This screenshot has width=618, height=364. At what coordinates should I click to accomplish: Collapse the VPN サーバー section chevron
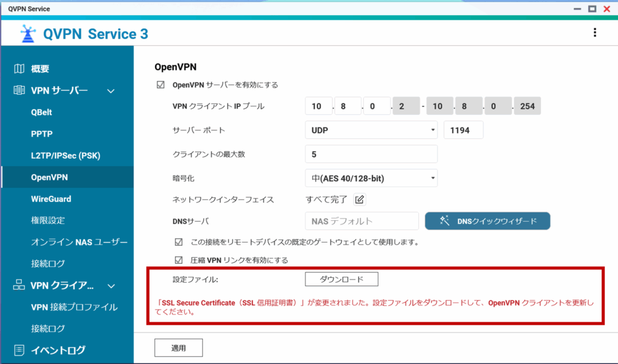click(110, 91)
